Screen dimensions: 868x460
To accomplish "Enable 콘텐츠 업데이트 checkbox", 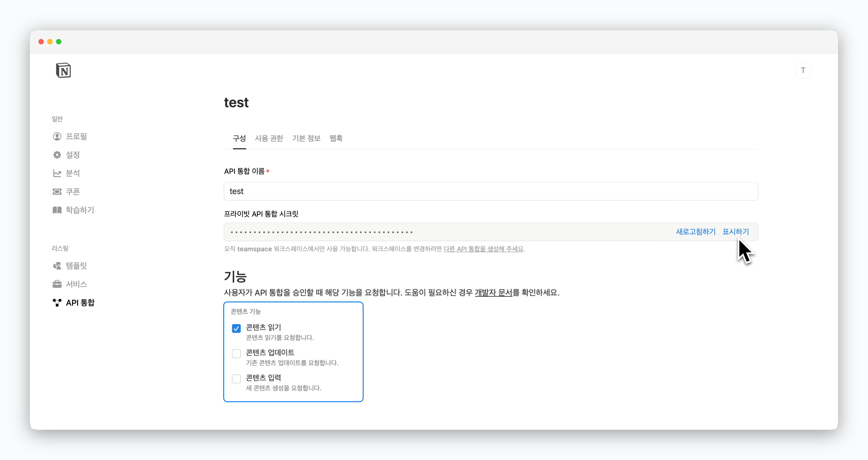I will pos(236,354).
